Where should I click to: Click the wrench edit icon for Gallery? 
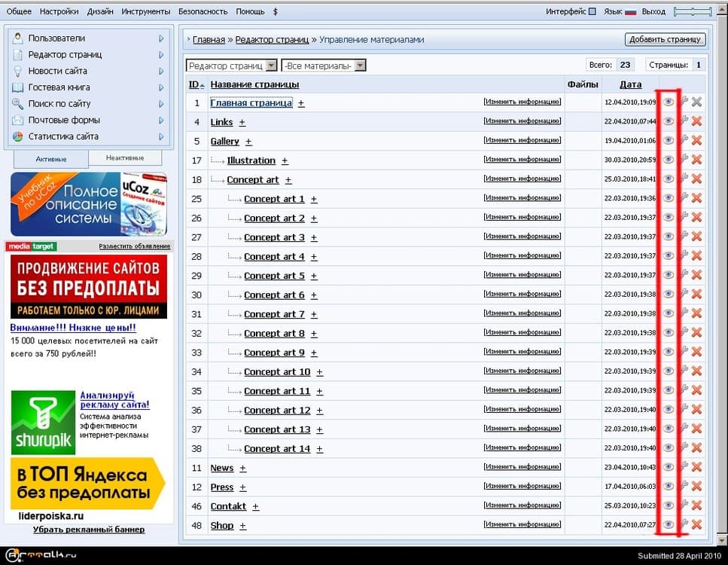coord(684,141)
